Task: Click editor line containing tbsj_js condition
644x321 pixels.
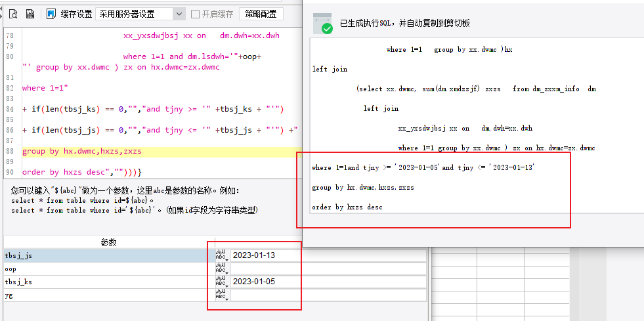Action: (160, 130)
